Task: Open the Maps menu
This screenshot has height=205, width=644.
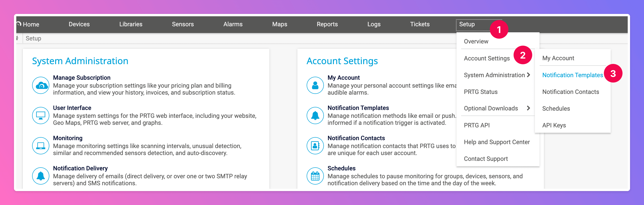Action: tap(279, 24)
